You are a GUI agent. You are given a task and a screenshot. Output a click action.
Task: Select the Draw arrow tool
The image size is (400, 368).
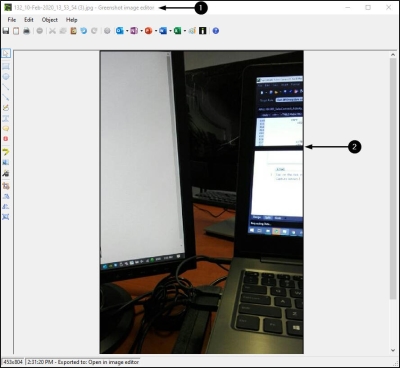click(x=6, y=97)
